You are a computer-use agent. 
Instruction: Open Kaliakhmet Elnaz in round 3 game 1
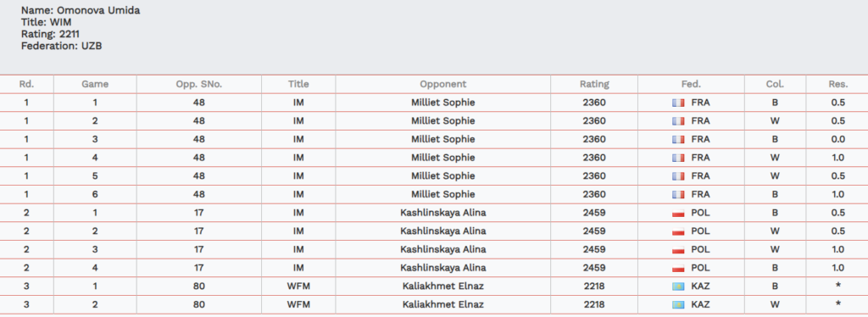442,286
